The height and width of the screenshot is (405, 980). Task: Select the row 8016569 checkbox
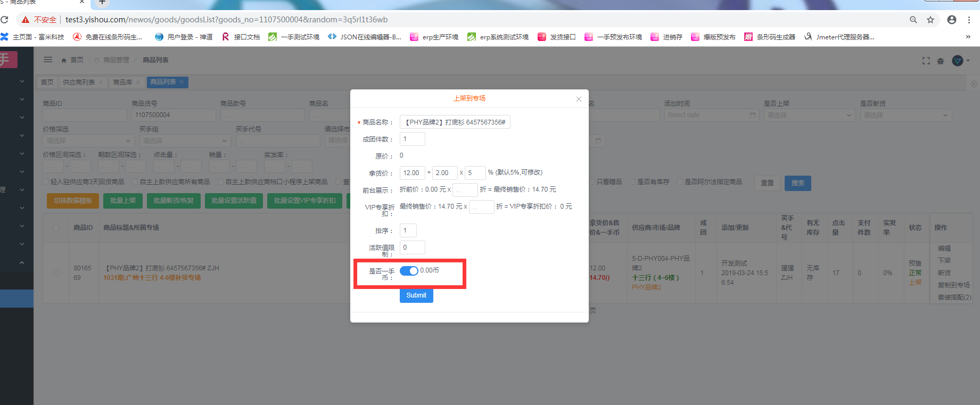(56, 273)
